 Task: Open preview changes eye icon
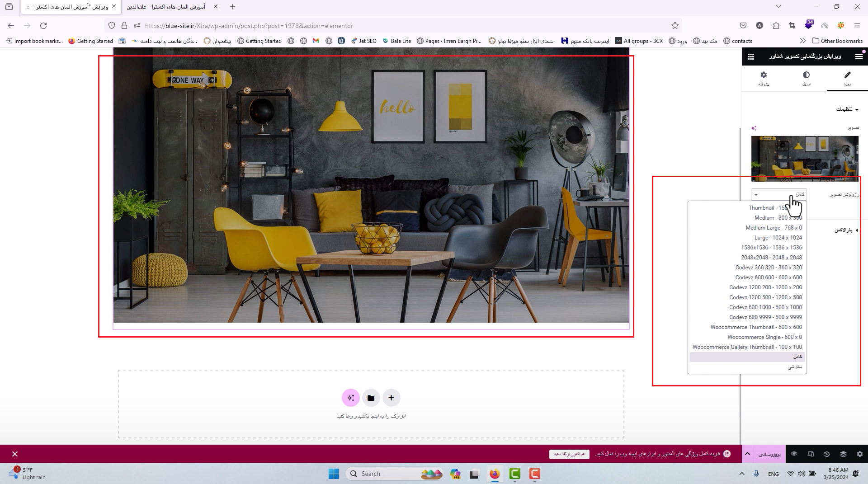(794, 454)
